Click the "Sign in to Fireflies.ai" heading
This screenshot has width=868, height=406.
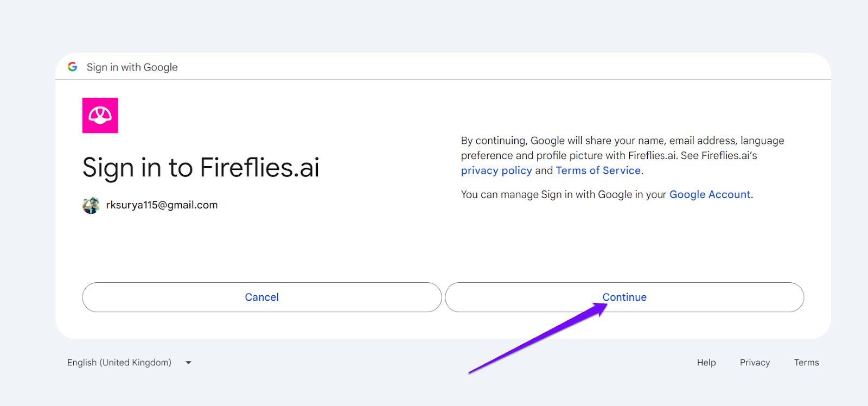tap(201, 167)
